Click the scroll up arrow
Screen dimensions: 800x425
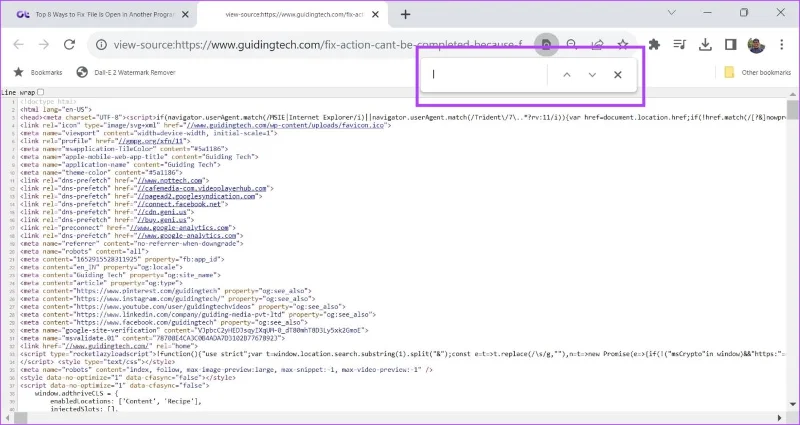pyautogui.click(x=792, y=94)
